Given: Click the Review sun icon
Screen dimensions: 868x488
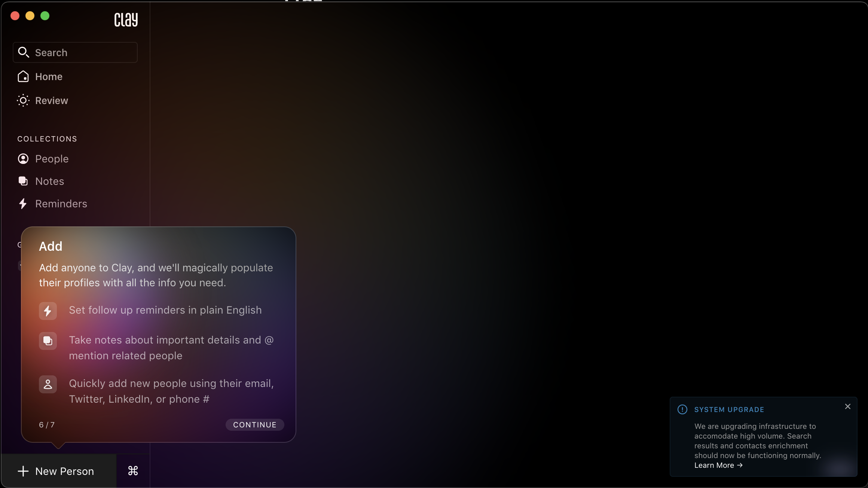Looking at the screenshot, I should 23,100.
